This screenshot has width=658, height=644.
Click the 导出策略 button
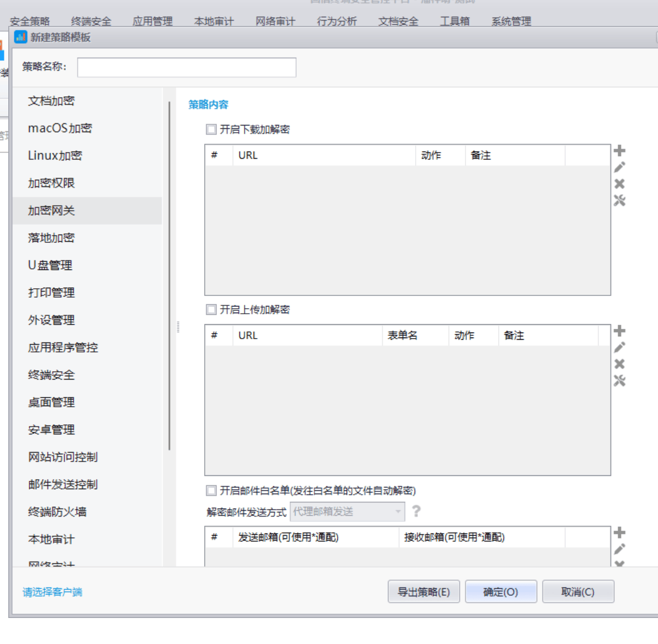424,591
